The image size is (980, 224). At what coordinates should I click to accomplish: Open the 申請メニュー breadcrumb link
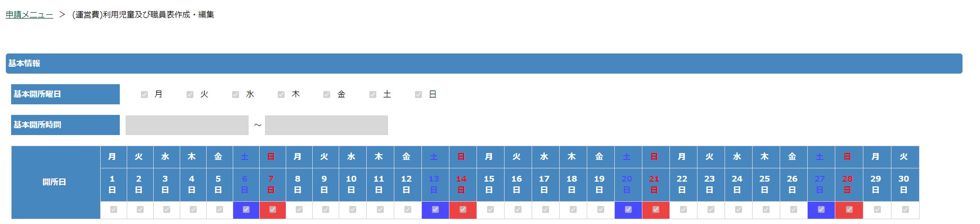(29, 15)
